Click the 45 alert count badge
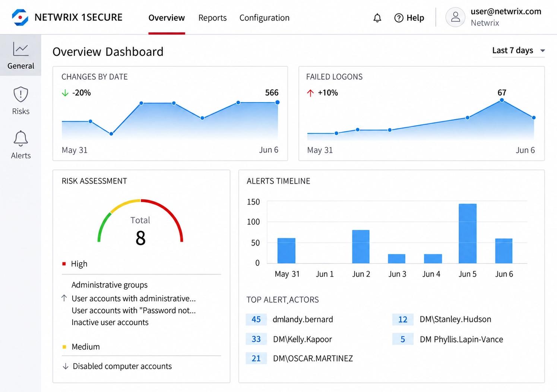Image resolution: width=557 pixels, height=392 pixels. tap(256, 319)
